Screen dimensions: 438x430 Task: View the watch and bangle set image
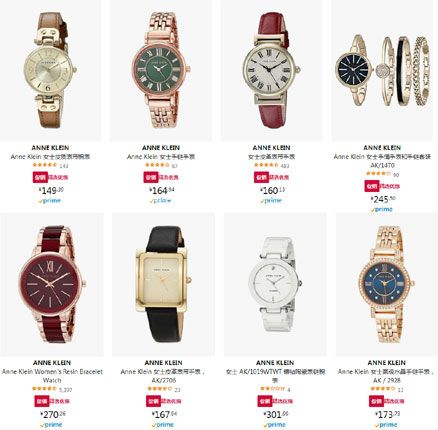tap(382, 70)
